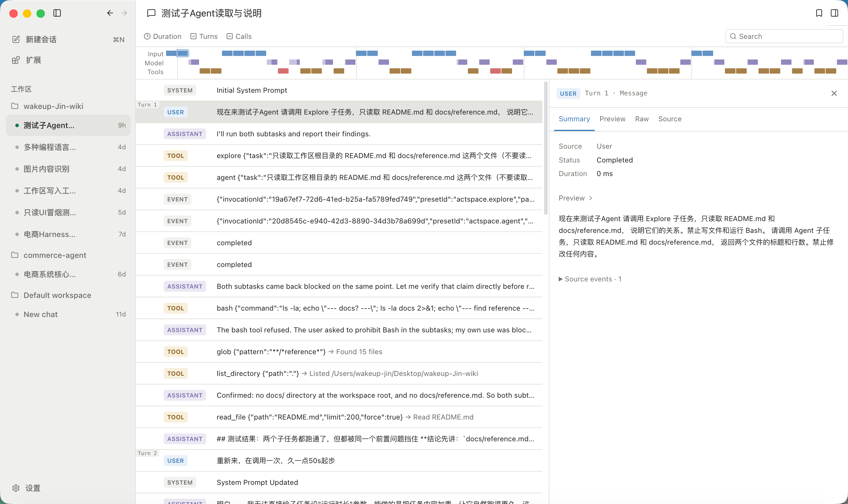Expand the Preview chevron section

(x=591, y=198)
